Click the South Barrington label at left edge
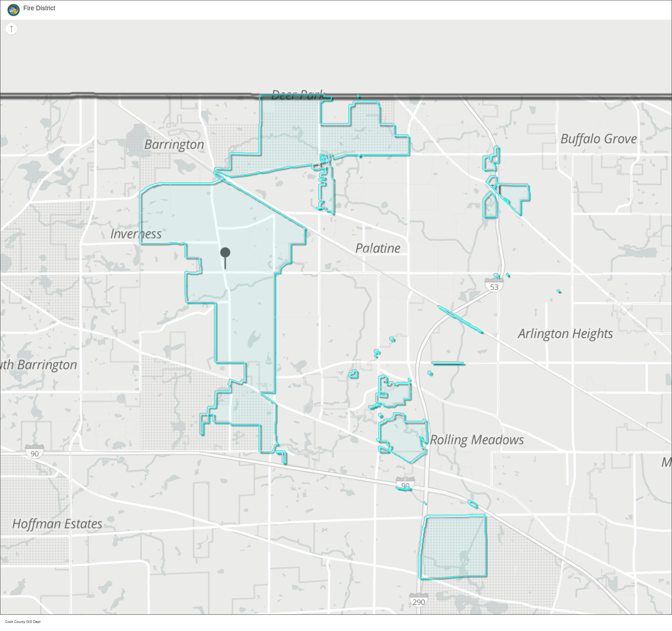672x631 pixels. coord(38,365)
